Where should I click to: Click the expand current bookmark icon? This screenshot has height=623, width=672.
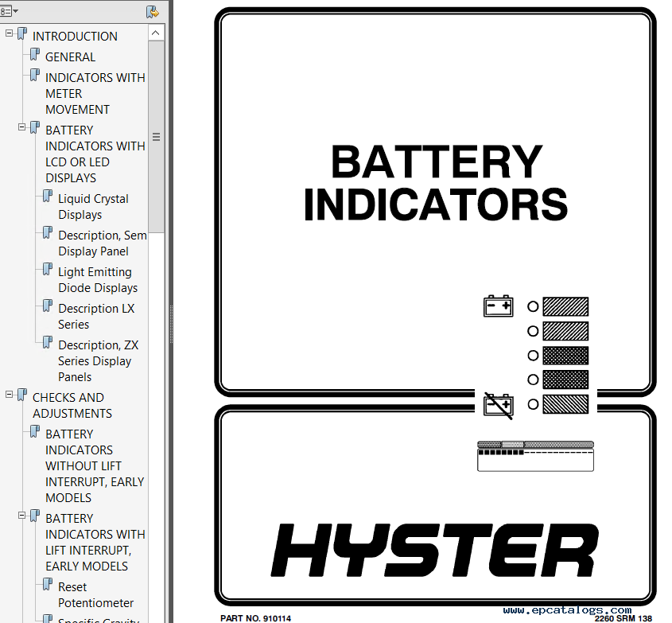(x=152, y=12)
